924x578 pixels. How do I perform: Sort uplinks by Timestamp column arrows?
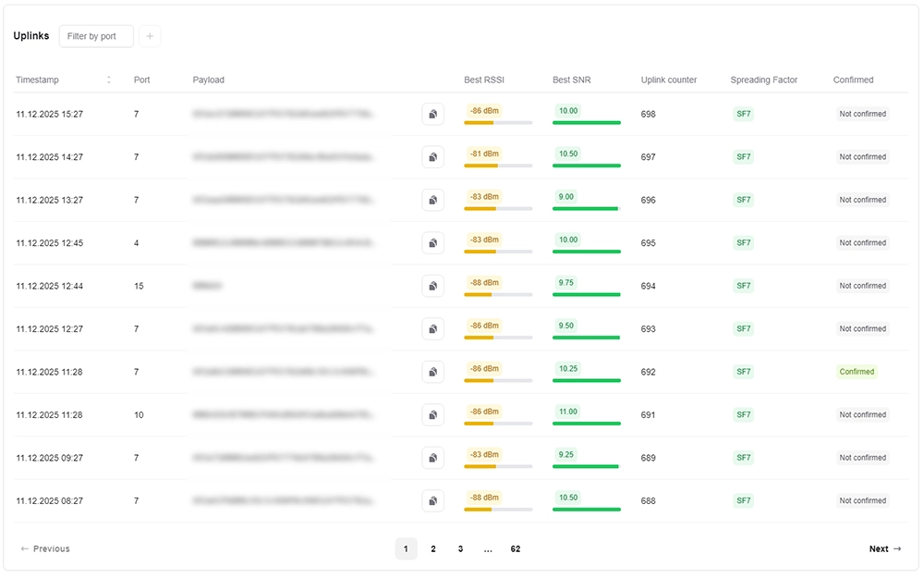point(109,80)
